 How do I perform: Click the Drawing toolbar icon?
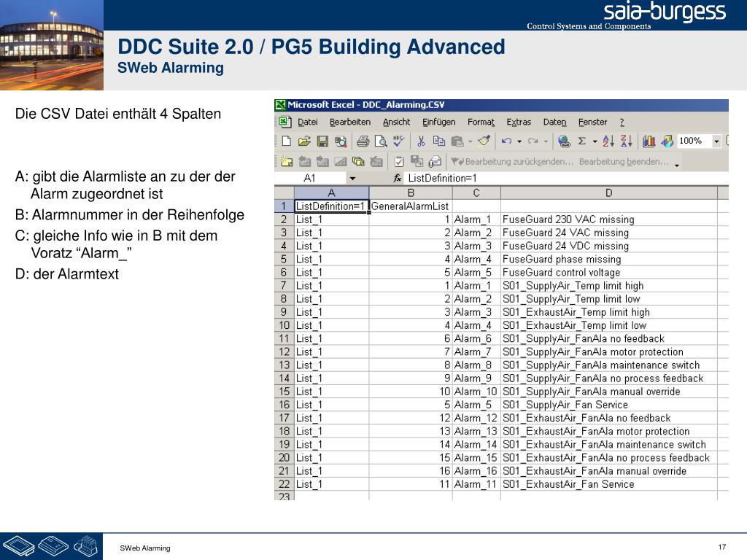pyautogui.click(x=667, y=141)
